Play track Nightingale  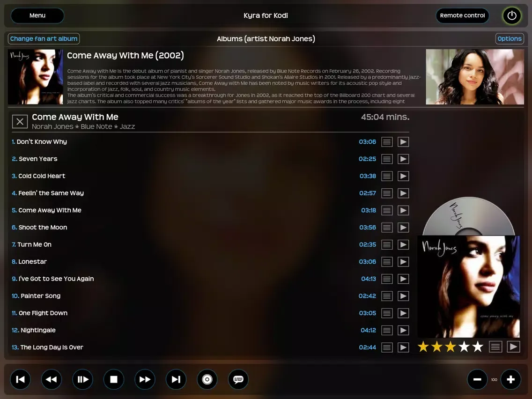[403, 330]
